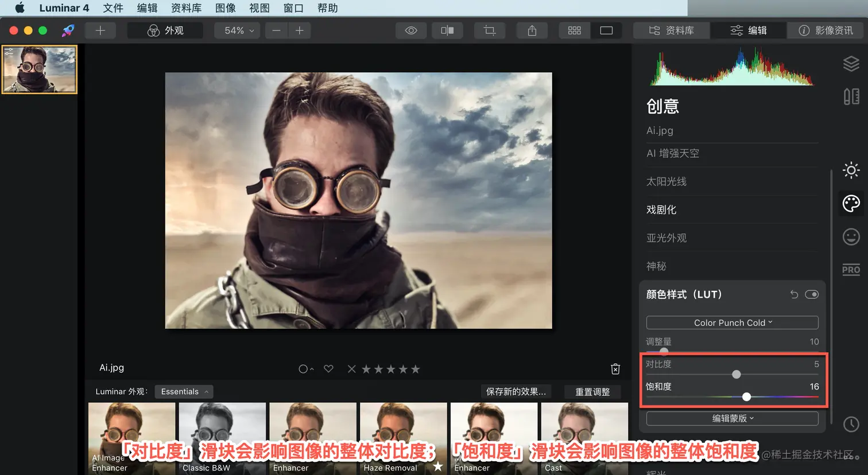
Task: Set rating to one star
Action: point(366,369)
